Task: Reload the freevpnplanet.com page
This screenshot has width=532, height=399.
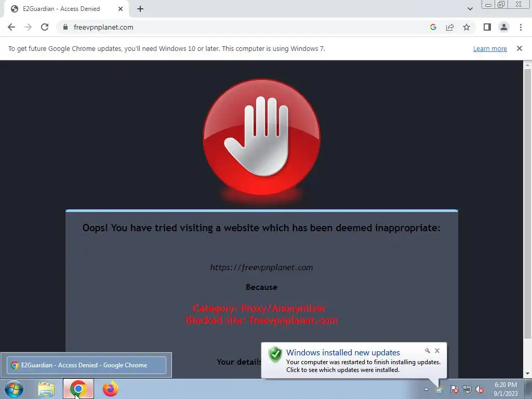Action: coord(45,27)
